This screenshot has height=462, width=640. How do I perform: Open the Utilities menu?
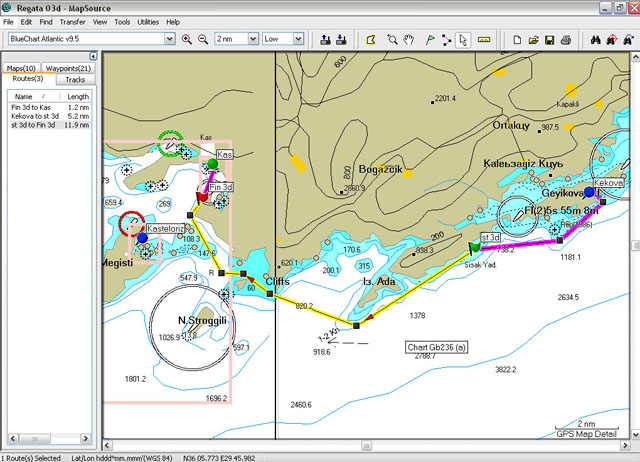148,22
